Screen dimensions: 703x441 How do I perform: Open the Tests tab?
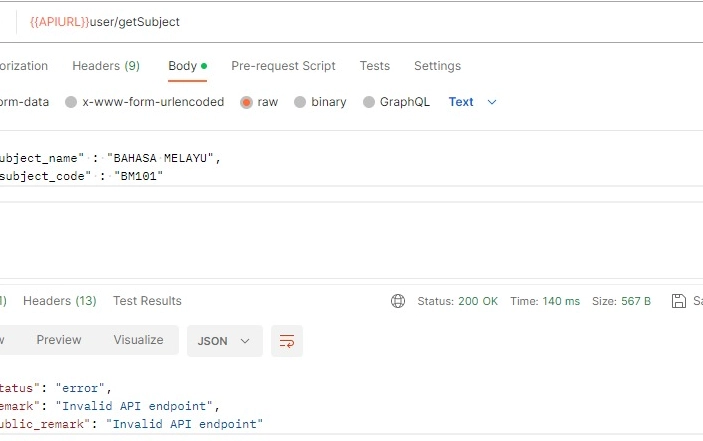click(375, 66)
